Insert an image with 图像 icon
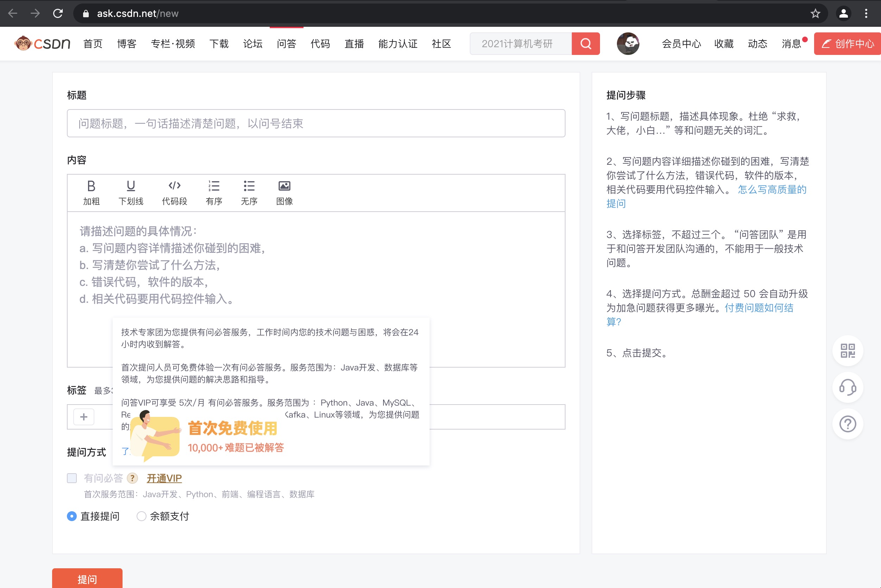Image resolution: width=881 pixels, height=588 pixels. [284, 186]
